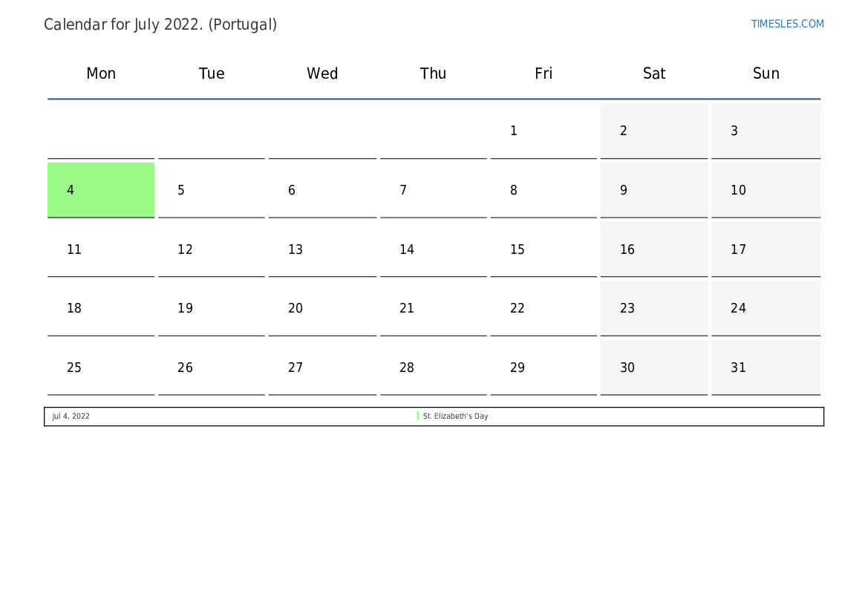Click the St. Elizabeth's Day holiday label
Screen dimensions: 868x614
[455, 417]
